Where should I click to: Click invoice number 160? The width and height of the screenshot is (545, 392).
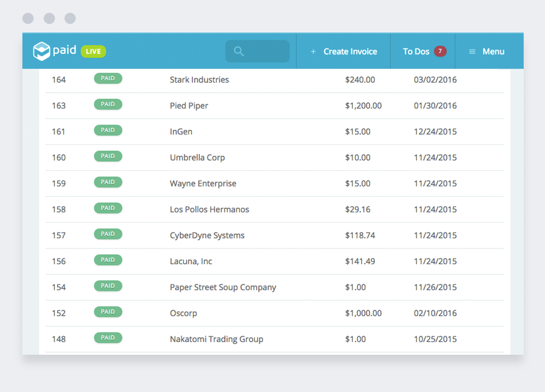click(59, 158)
